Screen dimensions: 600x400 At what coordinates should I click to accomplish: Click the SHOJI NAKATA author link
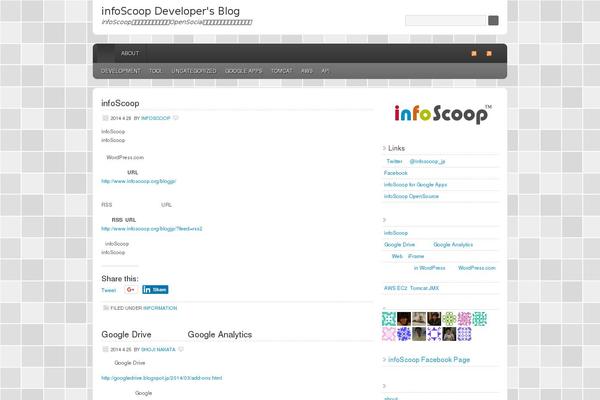tap(158, 349)
